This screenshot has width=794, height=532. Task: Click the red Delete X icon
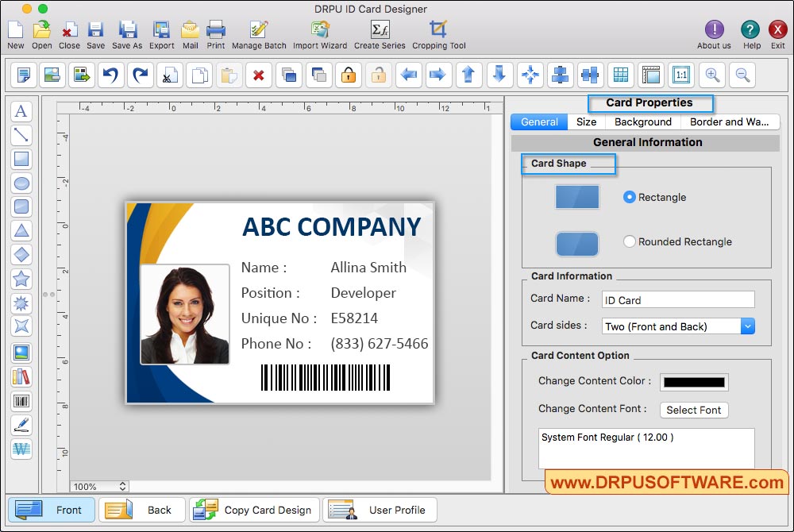click(x=258, y=75)
